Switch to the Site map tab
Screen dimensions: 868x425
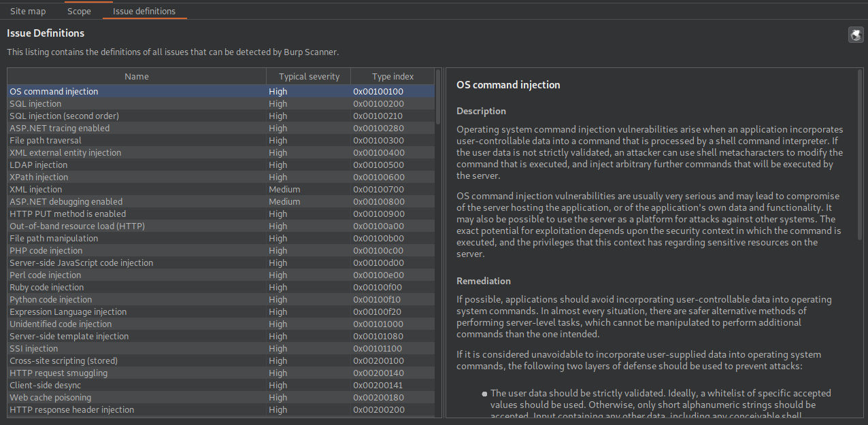tap(28, 11)
